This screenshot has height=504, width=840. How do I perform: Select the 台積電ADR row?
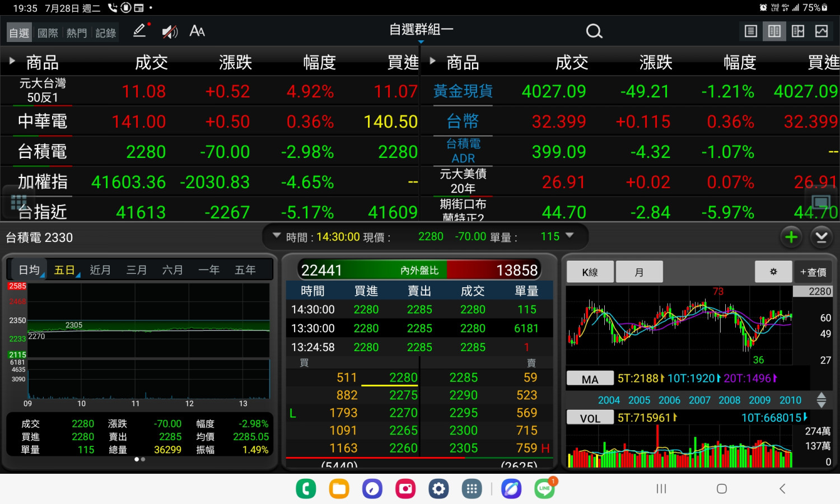pos(631,151)
